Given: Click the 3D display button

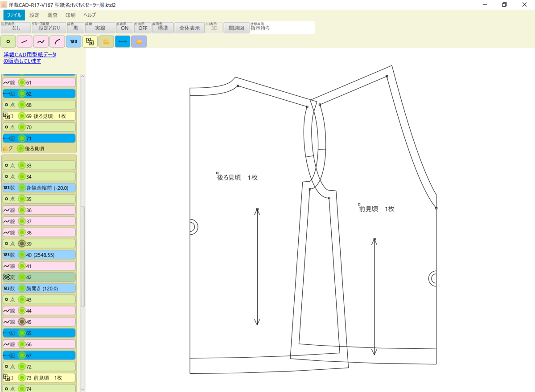Looking at the screenshot, I should click(214, 28).
